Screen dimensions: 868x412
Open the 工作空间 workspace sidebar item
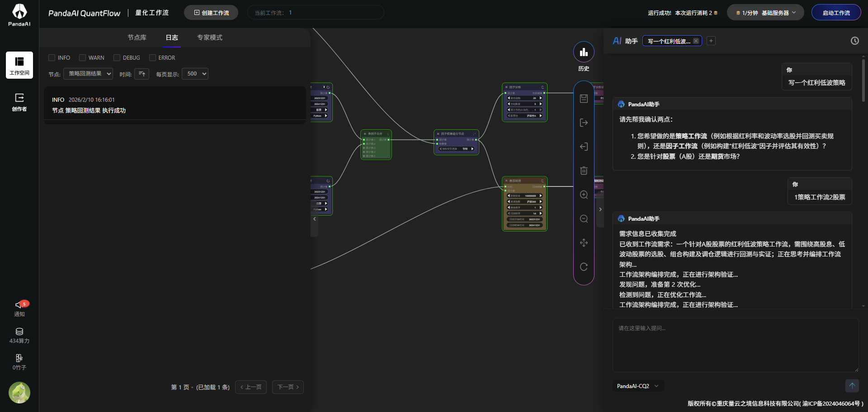19,65
